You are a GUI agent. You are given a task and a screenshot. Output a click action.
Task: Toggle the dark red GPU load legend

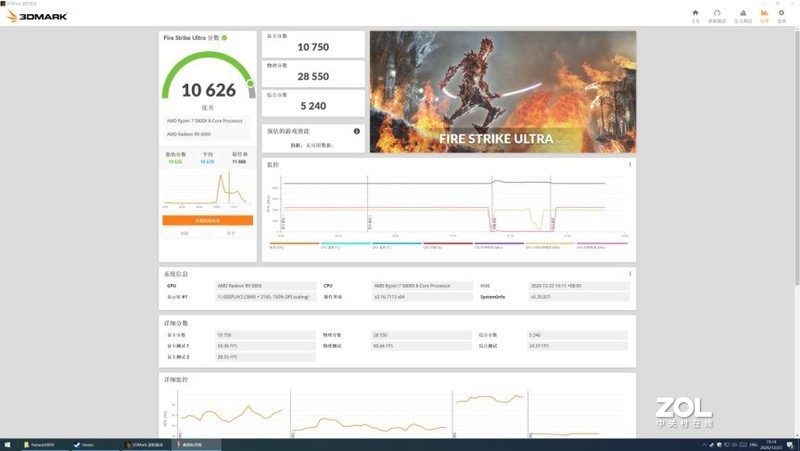click(448, 245)
